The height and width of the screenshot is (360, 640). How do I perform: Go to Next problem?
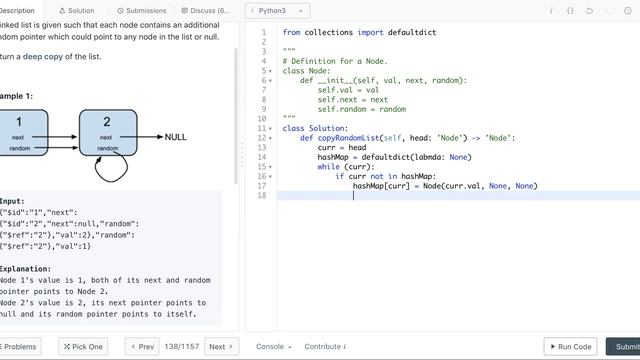[221, 347]
